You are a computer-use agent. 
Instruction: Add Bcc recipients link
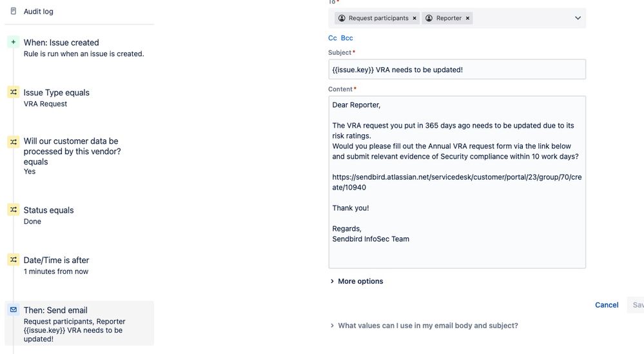click(x=347, y=38)
